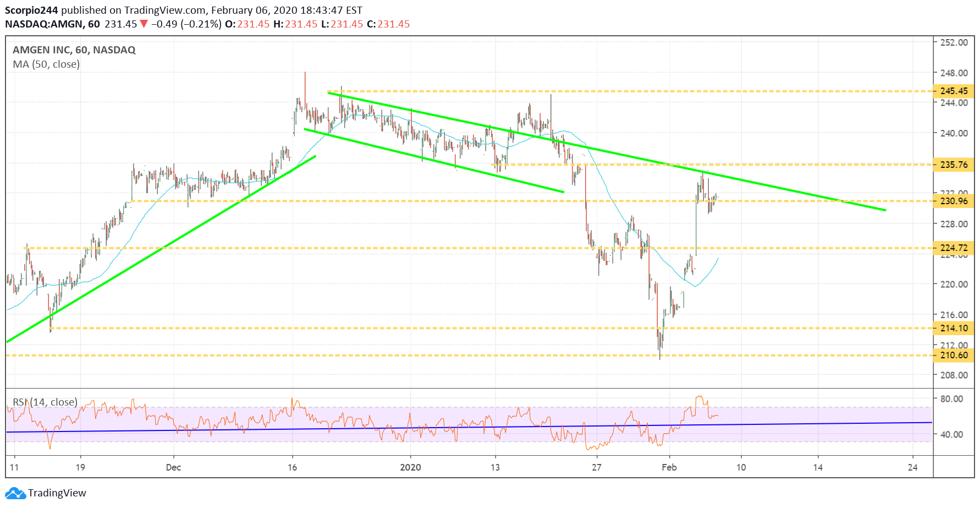Click the NASDAQ:AMGN, 60 symbol header

(53, 24)
